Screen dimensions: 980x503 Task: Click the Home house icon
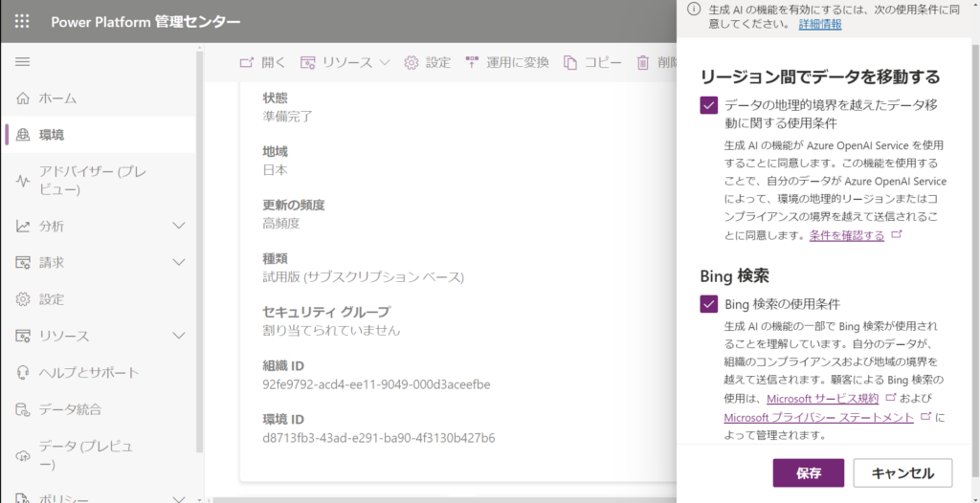click(x=23, y=98)
